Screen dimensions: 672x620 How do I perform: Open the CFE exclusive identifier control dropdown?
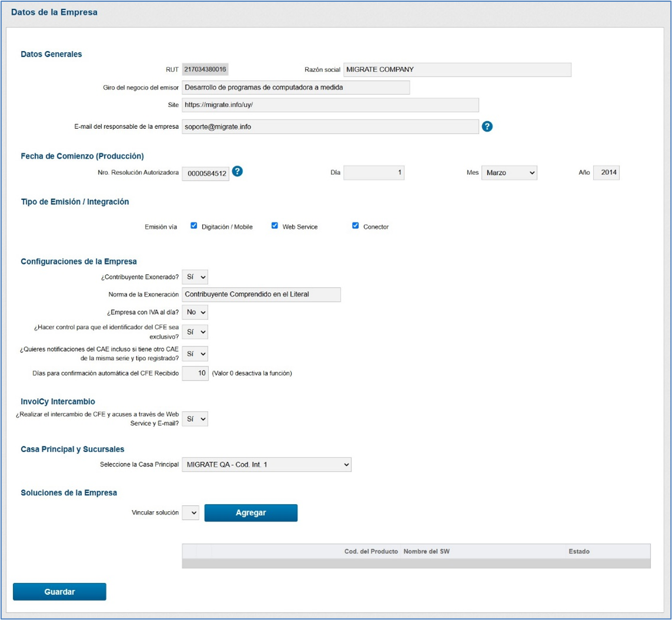click(x=195, y=332)
